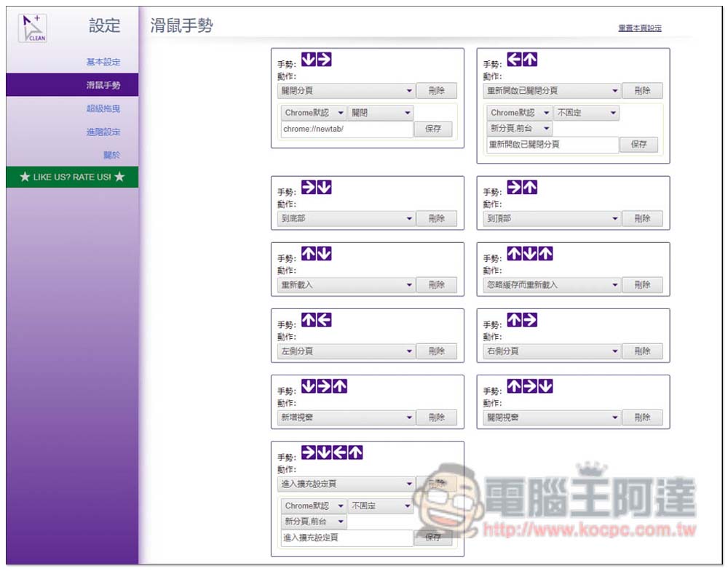Save the 重新開啟已關閉分頁 name with 保存
Screen dimensions: 728x571
(638, 144)
